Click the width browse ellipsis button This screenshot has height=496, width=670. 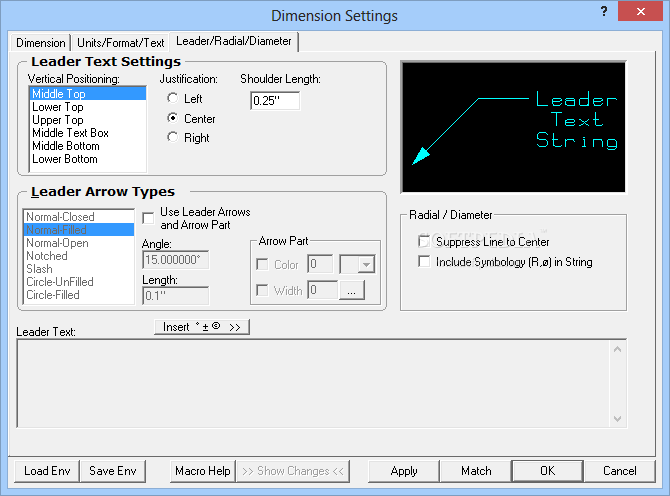pos(352,291)
